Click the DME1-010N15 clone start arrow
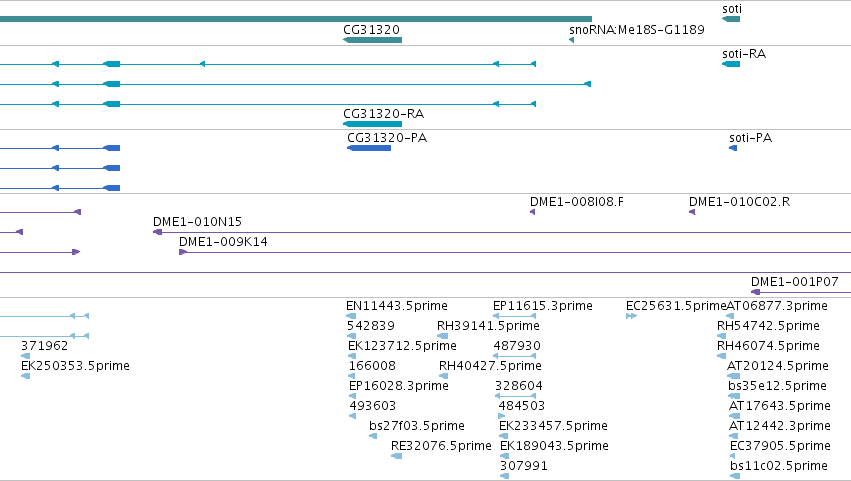The height and width of the screenshot is (481, 851). [157, 232]
